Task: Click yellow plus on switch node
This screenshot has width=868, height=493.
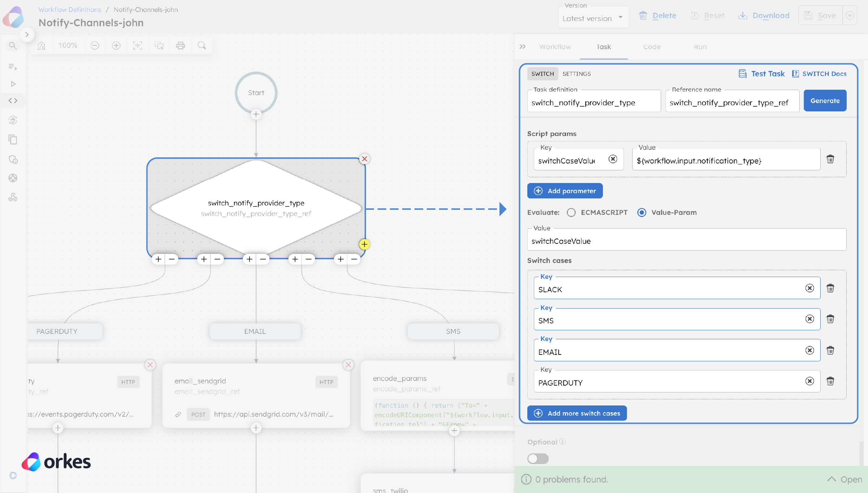Action: click(364, 245)
